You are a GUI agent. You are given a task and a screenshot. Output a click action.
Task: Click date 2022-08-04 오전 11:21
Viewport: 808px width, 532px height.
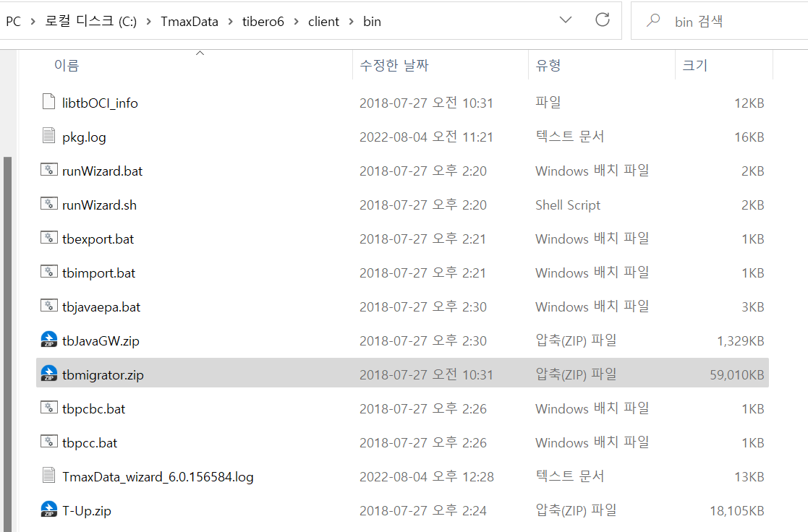click(426, 137)
